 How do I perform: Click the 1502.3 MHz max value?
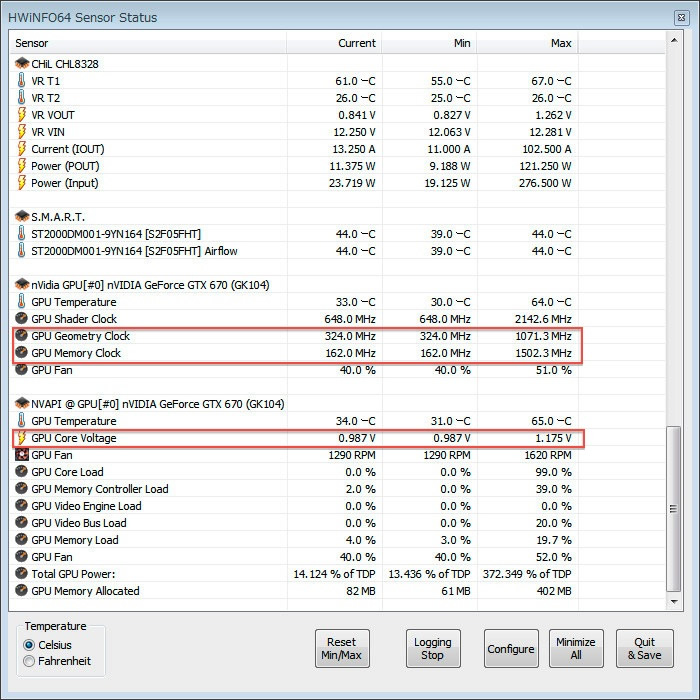tap(543, 353)
